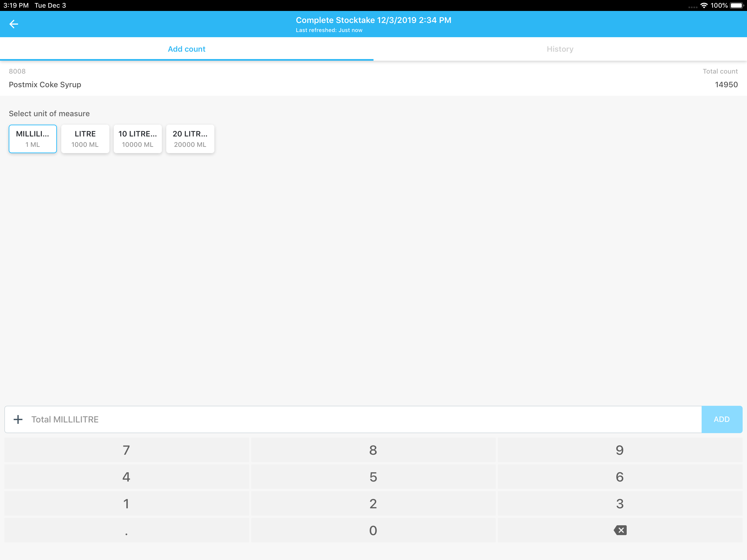Tap keypad number 4
Screen dimensions: 747x560
(x=126, y=477)
